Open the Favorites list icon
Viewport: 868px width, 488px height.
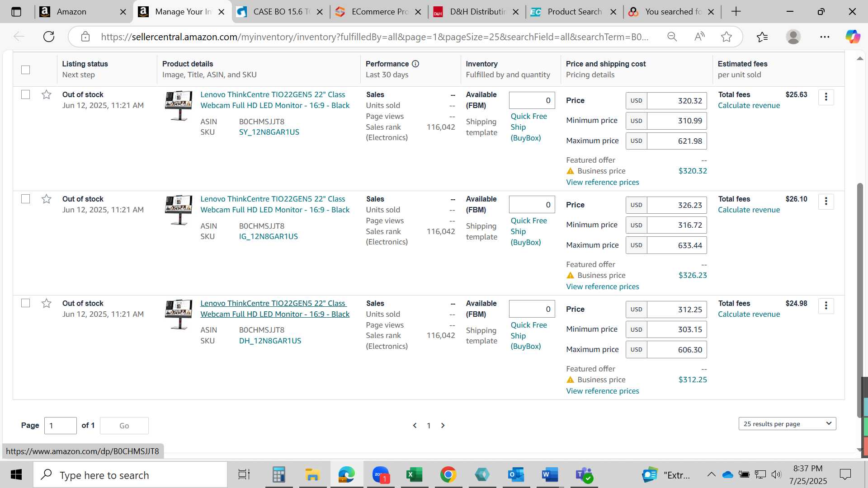click(x=762, y=37)
